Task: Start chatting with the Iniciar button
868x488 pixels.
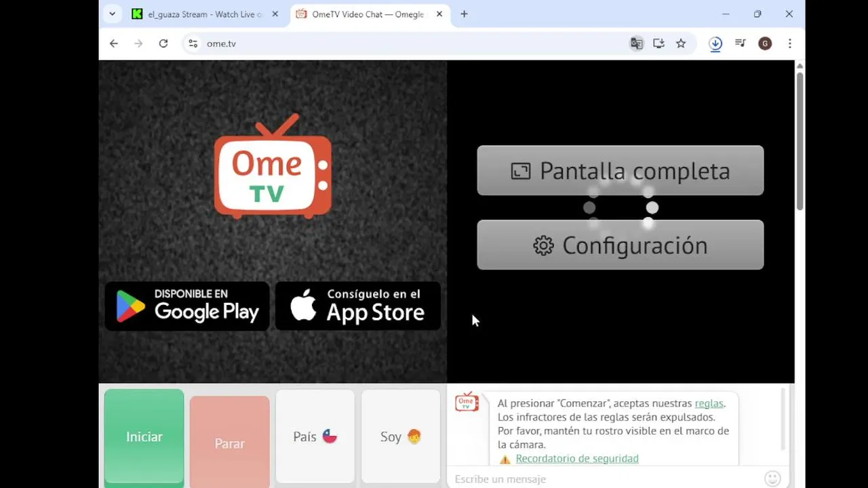Action: [x=144, y=436]
